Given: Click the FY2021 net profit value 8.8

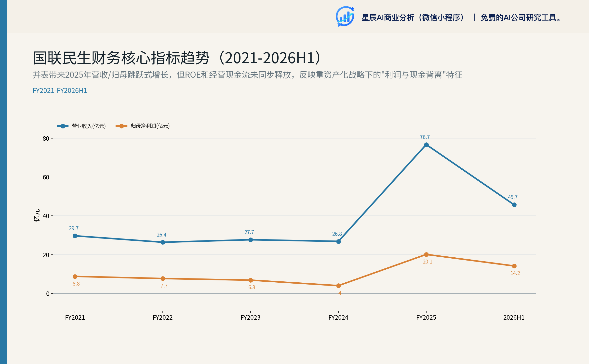Looking at the screenshot, I should 76,284.
